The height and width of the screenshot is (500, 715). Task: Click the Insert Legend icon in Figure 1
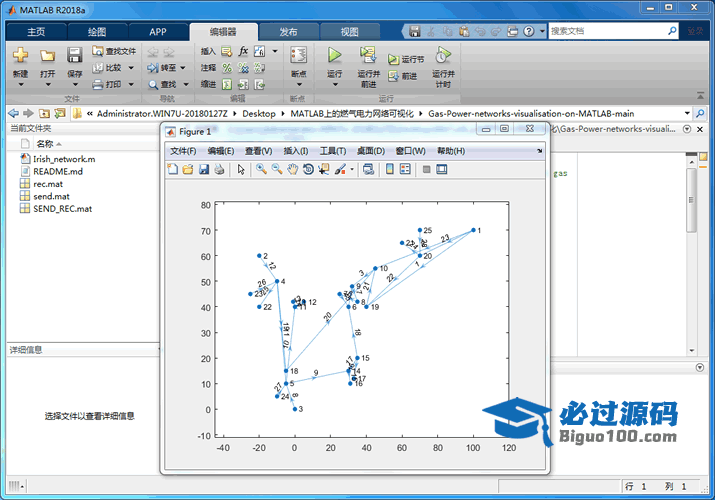pyautogui.click(x=405, y=170)
